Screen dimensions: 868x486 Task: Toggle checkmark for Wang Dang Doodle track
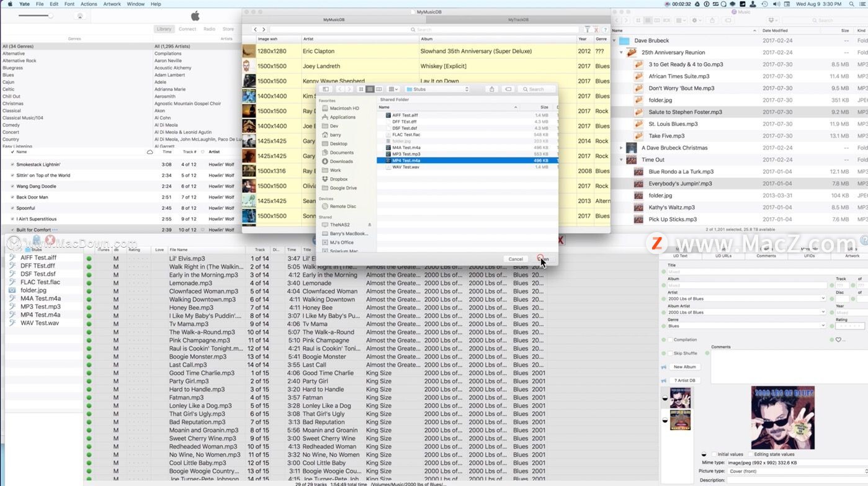coord(12,186)
